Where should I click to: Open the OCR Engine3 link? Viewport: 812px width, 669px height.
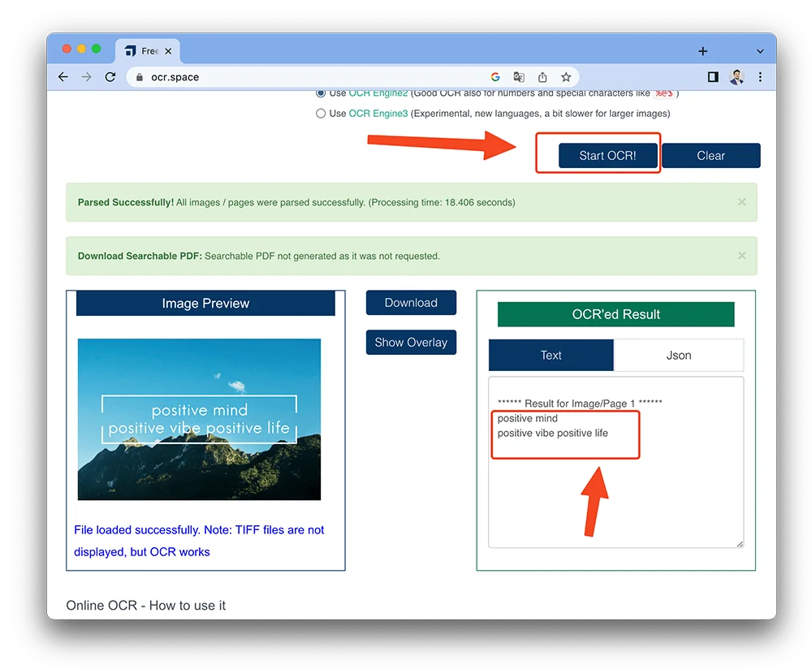378,114
